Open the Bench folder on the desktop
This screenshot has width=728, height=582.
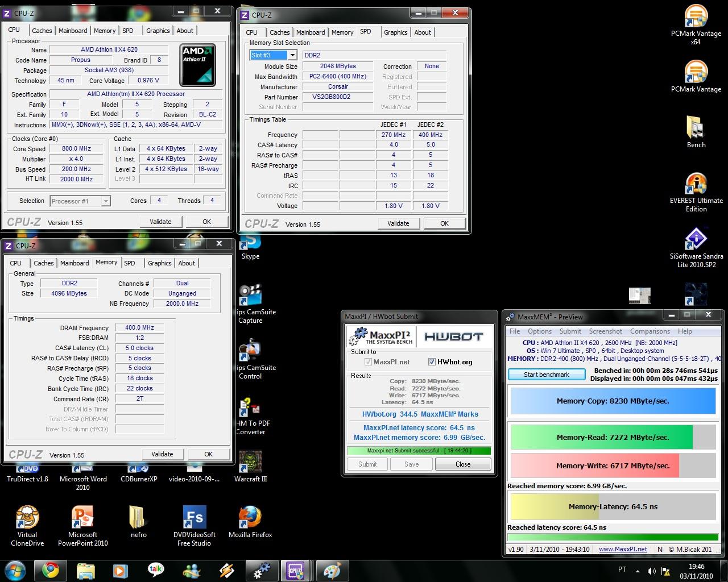tap(696, 132)
